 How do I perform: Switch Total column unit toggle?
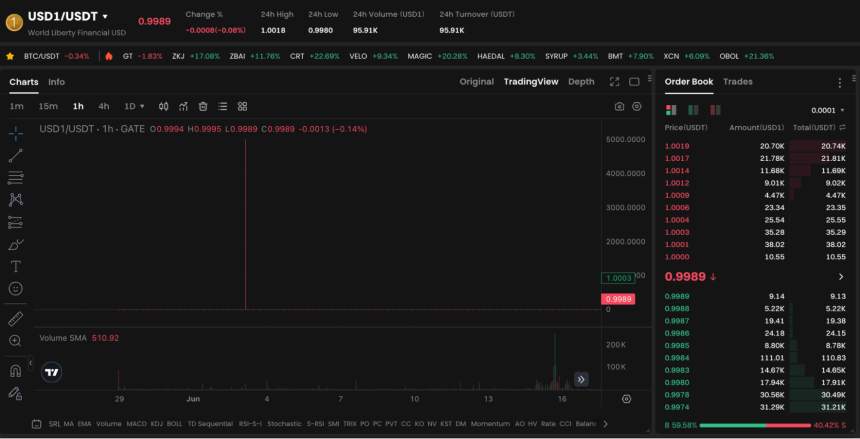(842, 127)
